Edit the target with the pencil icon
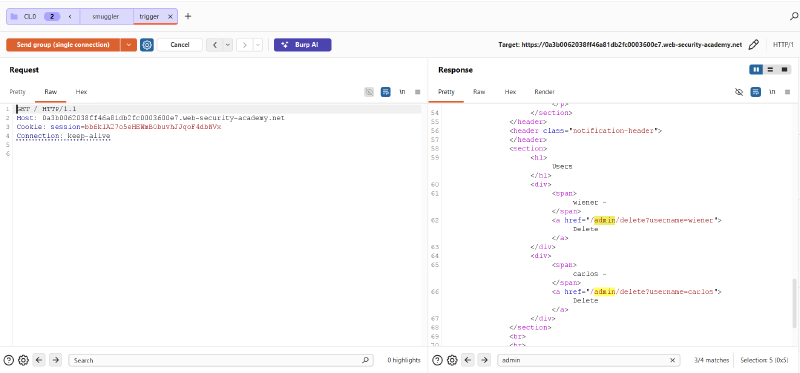This screenshot has height=373, width=800. pos(754,45)
